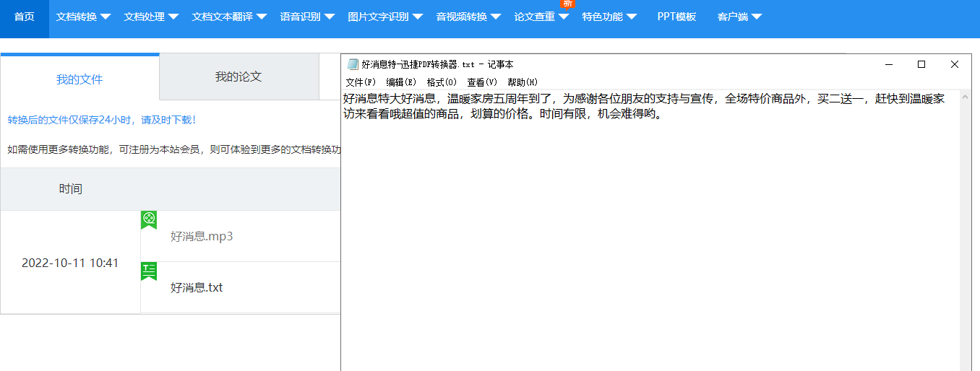Expand the 文档转换 dropdown menu

click(x=83, y=17)
